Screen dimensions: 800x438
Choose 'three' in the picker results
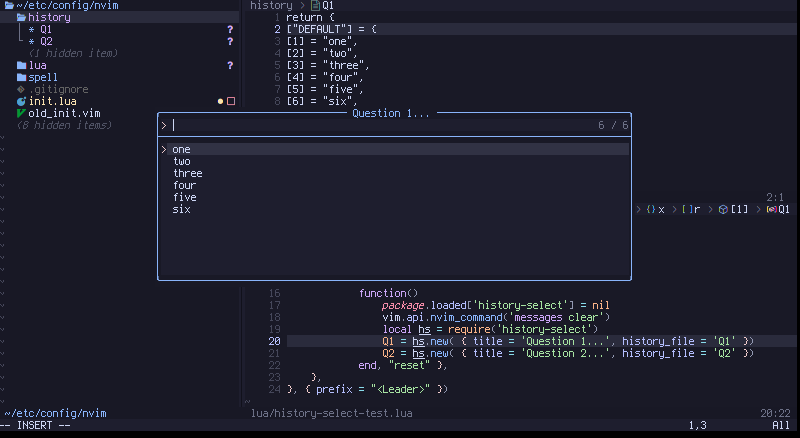click(188, 174)
